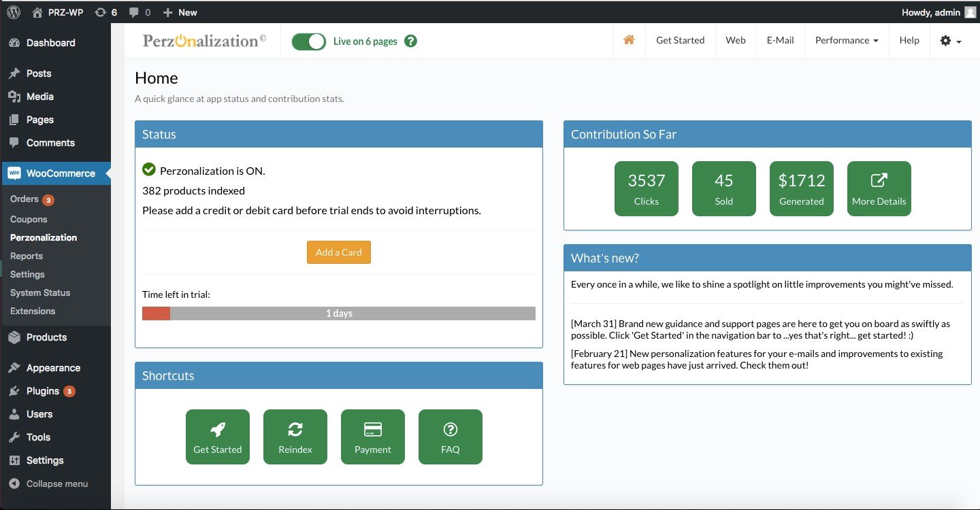Viewport: 980px width, 510px height.
Task: Click the 3537 Clicks stat tile
Action: click(x=647, y=188)
